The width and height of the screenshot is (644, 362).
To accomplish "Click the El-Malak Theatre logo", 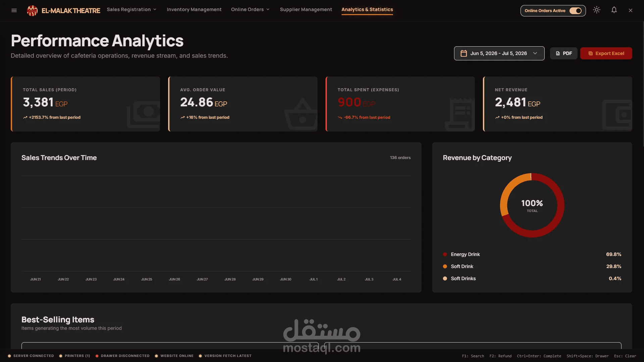I will click(32, 11).
